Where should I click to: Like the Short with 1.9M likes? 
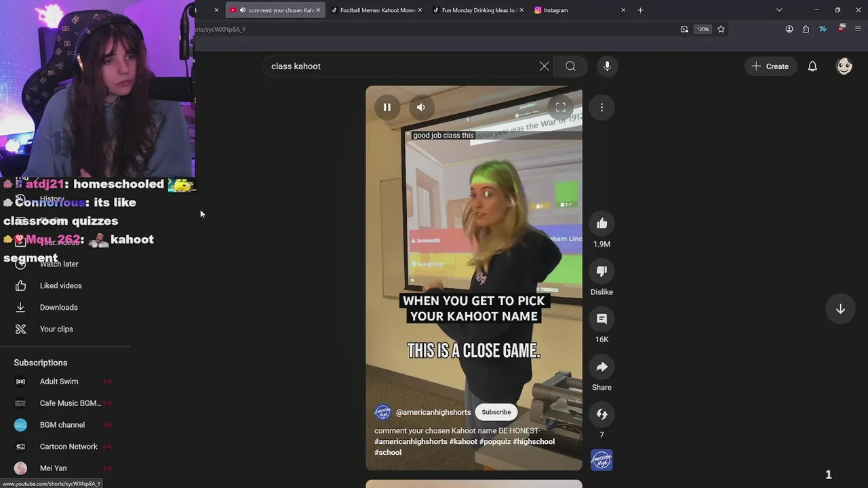click(x=601, y=224)
